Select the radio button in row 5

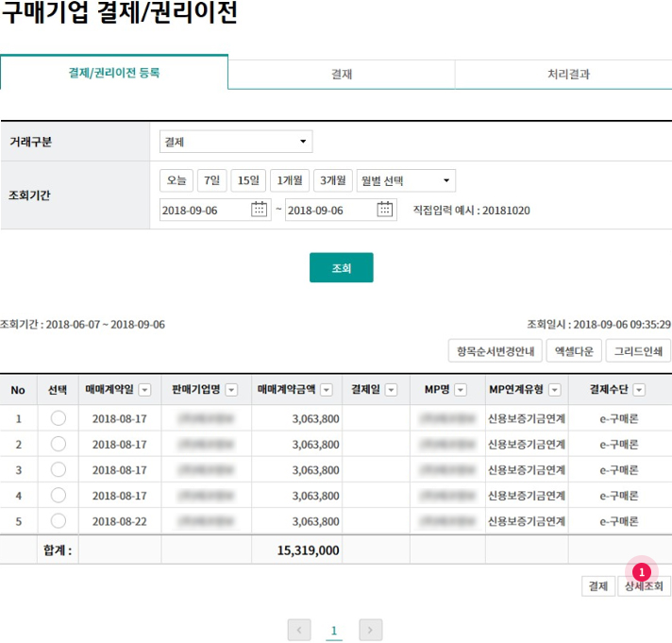[59, 520]
